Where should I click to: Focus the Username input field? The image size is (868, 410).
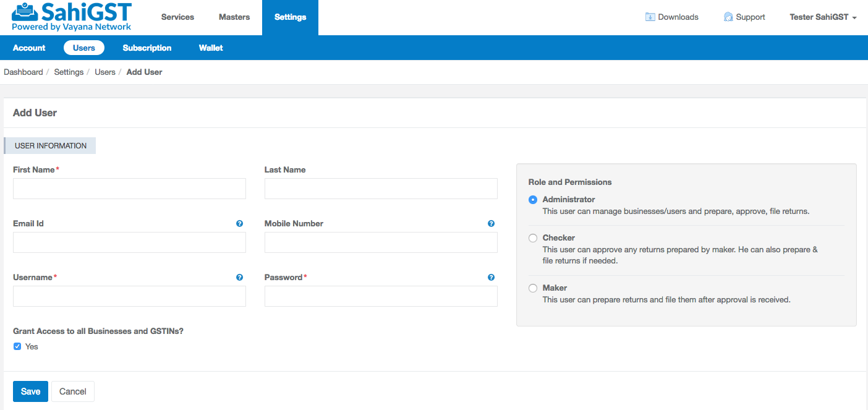tap(129, 296)
